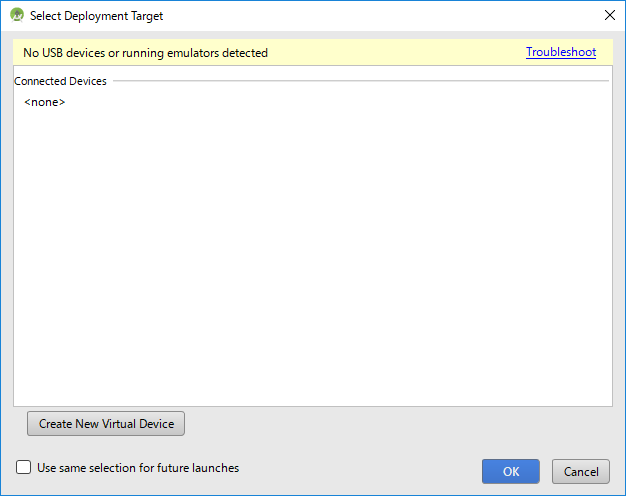Viewport: 626px width, 496px height.
Task: Click the blue highlighted OK button
Action: click(511, 472)
